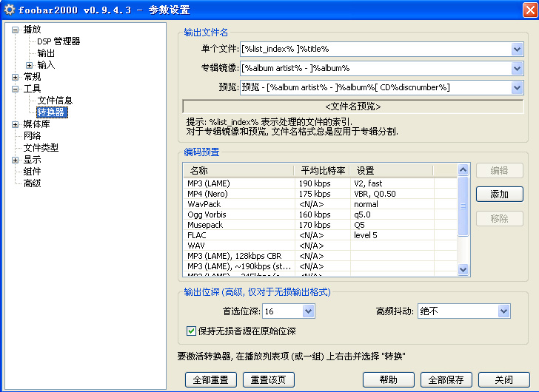Viewport: 539px width, 392px height.
Task: Select 文件信息 in the tree
Action: coord(55,101)
